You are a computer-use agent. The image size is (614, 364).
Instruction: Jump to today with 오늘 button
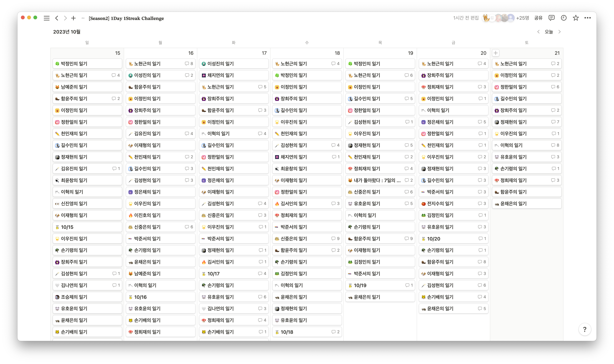549,32
